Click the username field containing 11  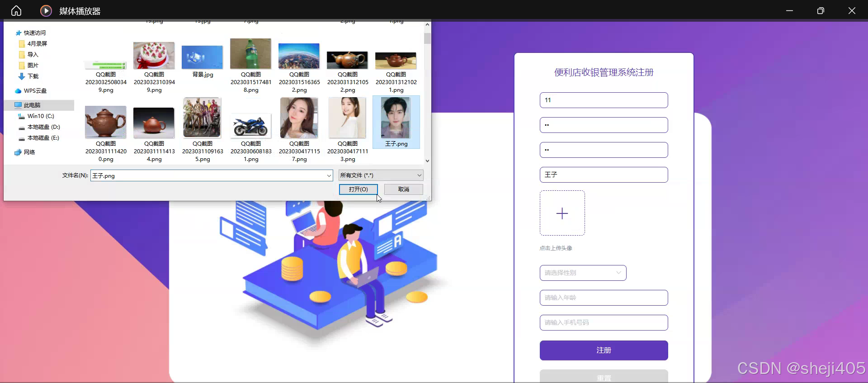pyautogui.click(x=604, y=100)
